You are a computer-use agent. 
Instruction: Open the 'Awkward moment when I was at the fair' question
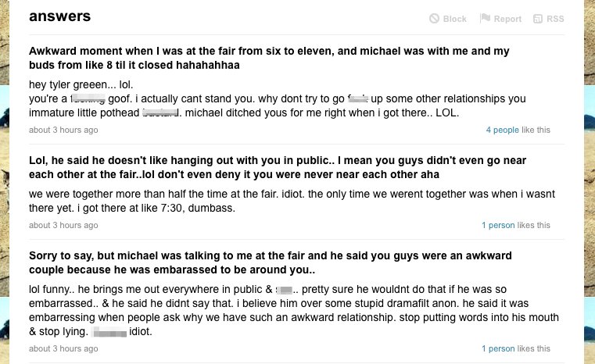pos(269,58)
